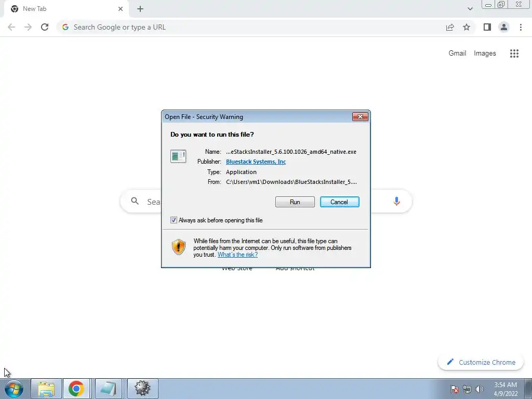Open a new tab with the plus button

point(140,9)
